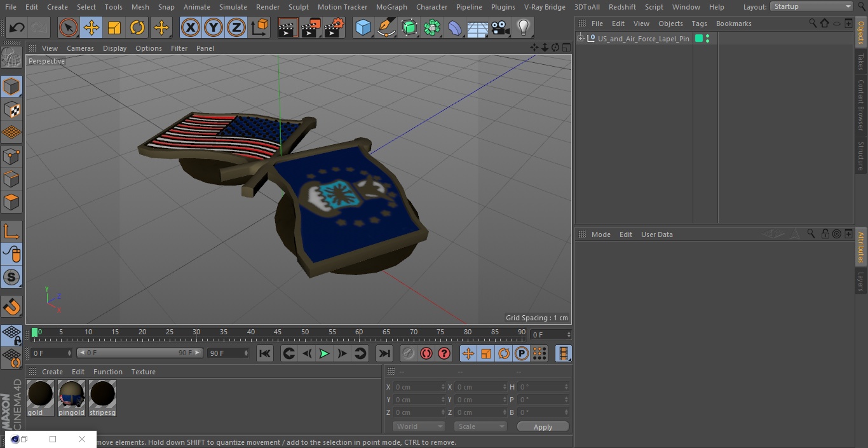The image size is (868, 448).
Task: Activate the Move tool
Action: (92, 27)
